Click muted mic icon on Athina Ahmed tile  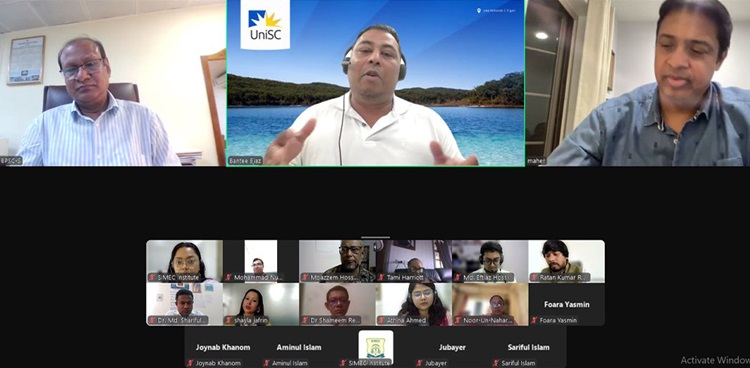[382, 320]
